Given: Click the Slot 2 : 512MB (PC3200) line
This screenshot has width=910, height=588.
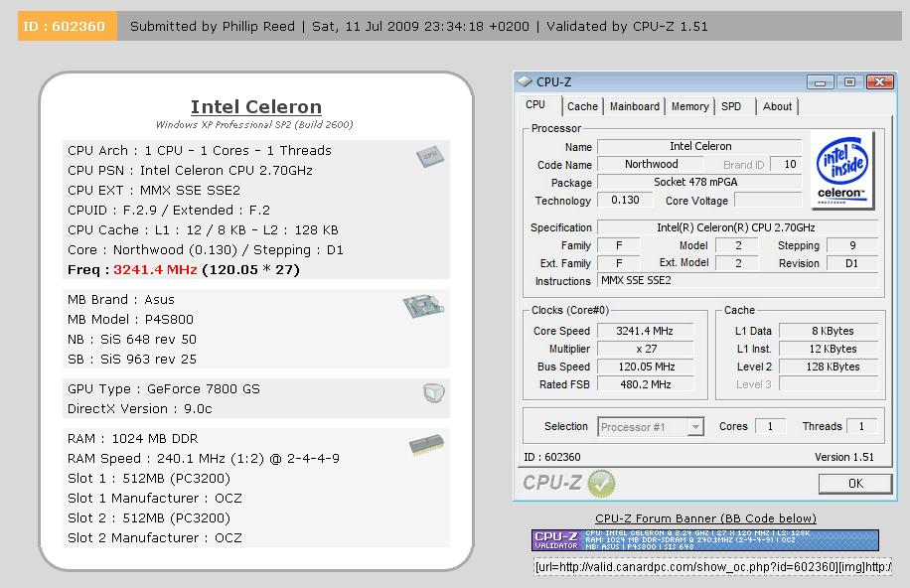Looking at the screenshot, I should tap(149, 517).
